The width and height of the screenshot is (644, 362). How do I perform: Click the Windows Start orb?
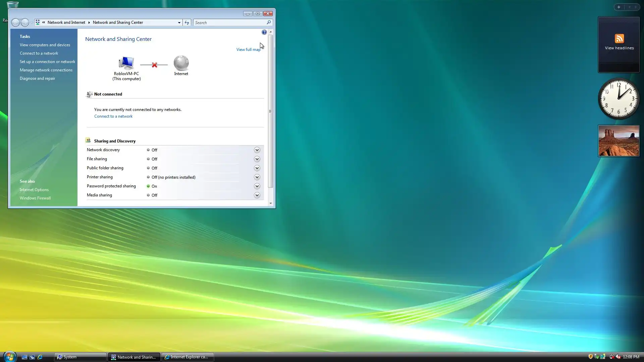click(x=9, y=357)
